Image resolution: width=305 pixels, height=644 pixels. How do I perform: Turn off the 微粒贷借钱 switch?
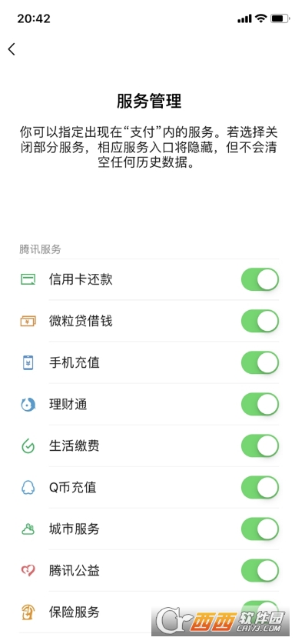coord(260,321)
